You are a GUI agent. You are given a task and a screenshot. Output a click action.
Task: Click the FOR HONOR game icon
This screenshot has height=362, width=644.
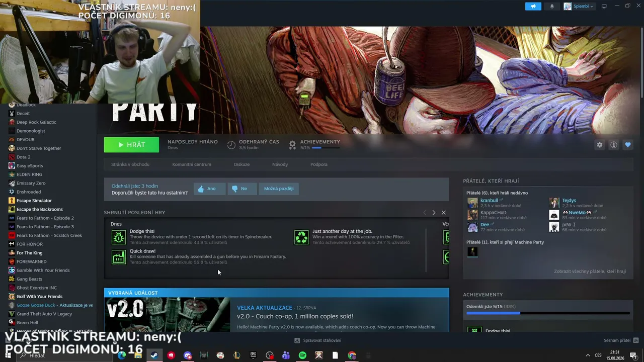[x=12, y=244]
